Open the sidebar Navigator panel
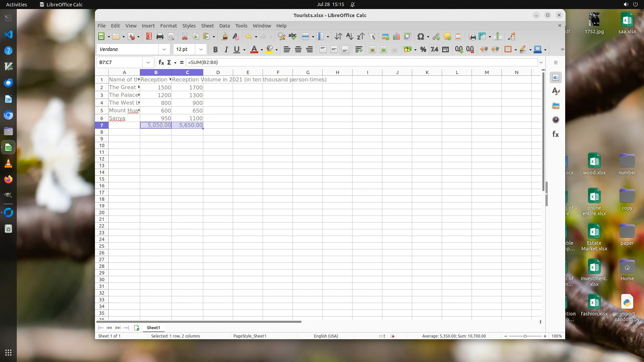The width and height of the screenshot is (644, 362). [x=556, y=120]
